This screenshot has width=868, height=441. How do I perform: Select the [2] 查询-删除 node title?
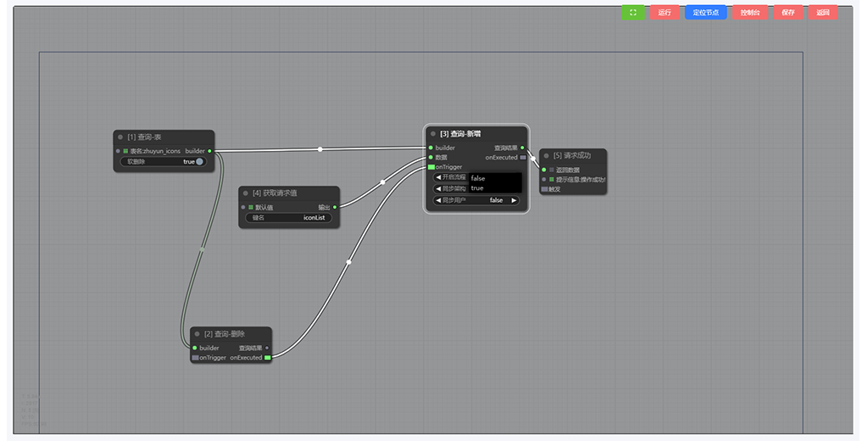(x=224, y=334)
